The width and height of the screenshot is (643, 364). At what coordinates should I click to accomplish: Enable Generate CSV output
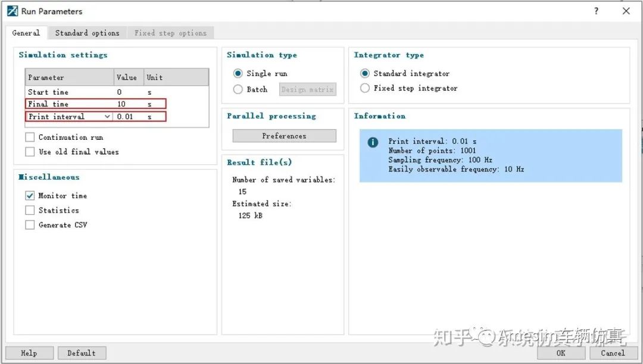[x=30, y=225]
